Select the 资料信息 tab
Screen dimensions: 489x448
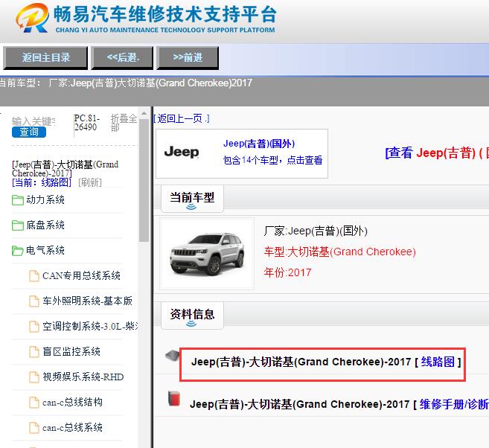[x=192, y=316]
